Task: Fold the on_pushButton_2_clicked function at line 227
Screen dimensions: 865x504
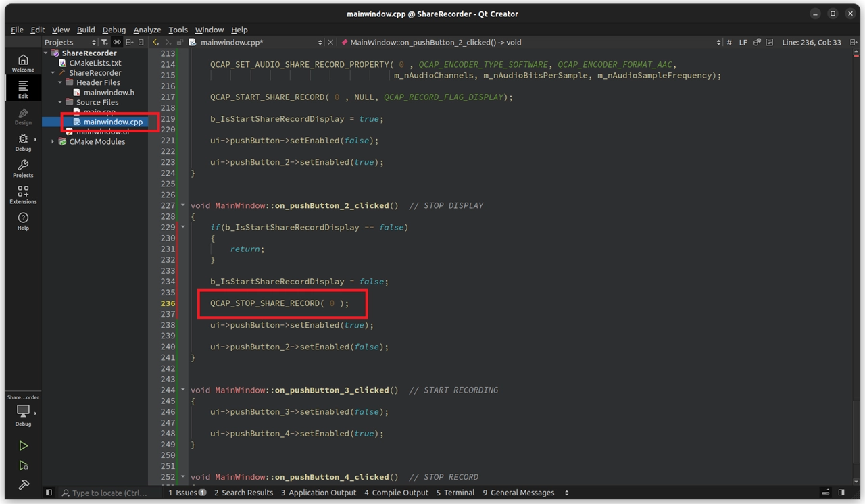Action: pyautogui.click(x=183, y=205)
